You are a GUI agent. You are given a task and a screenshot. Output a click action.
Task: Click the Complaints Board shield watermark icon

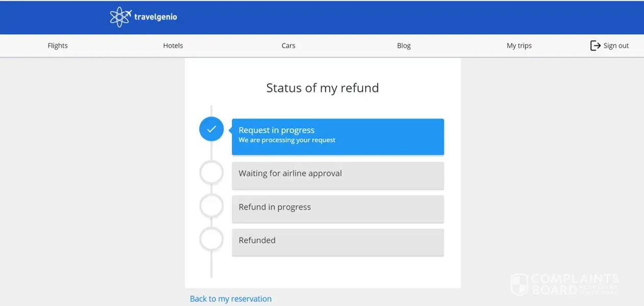coord(519,284)
